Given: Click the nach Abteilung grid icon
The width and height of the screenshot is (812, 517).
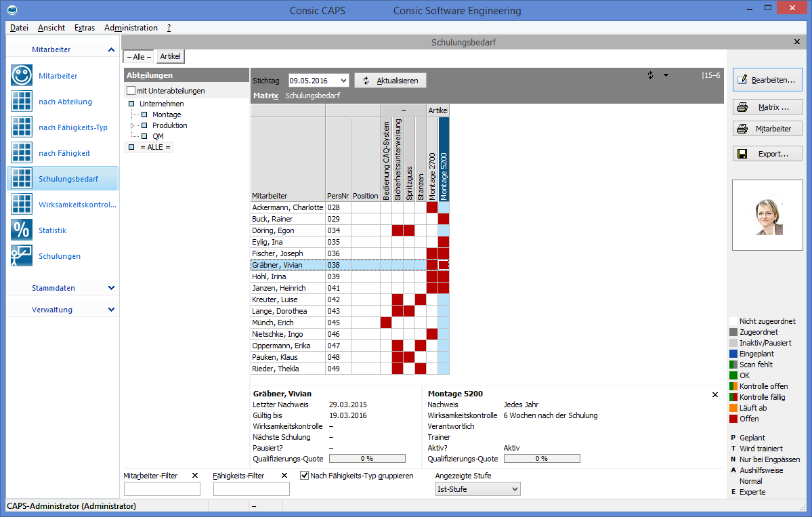Looking at the screenshot, I should [22, 102].
